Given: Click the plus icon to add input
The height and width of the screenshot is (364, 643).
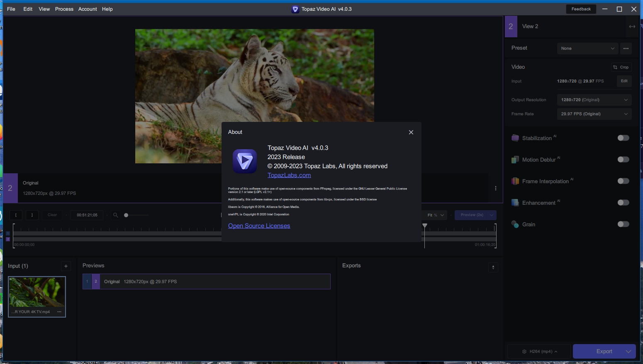Looking at the screenshot, I should tap(66, 266).
